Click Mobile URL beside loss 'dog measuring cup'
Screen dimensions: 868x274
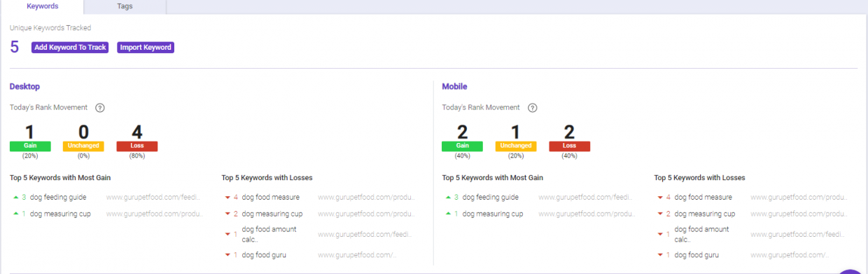(799, 214)
